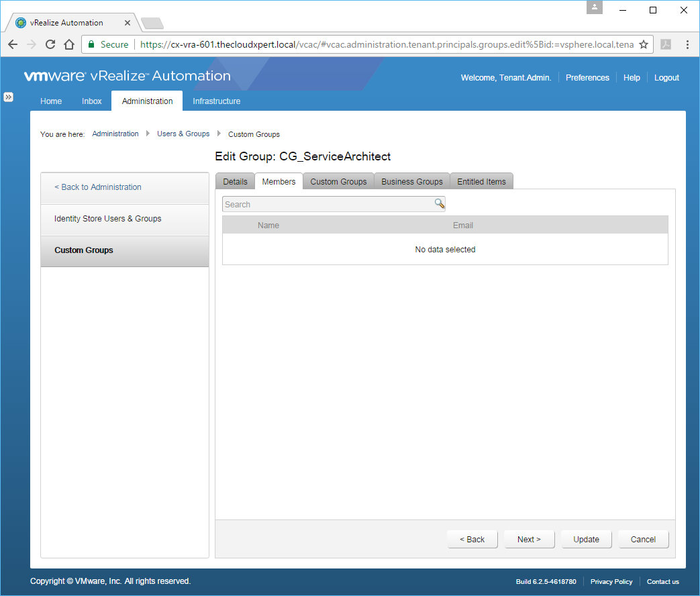Screen dimensions: 700x596
Task: Open the Infrastructure main tab
Action: pyautogui.click(x=216, y=101)
